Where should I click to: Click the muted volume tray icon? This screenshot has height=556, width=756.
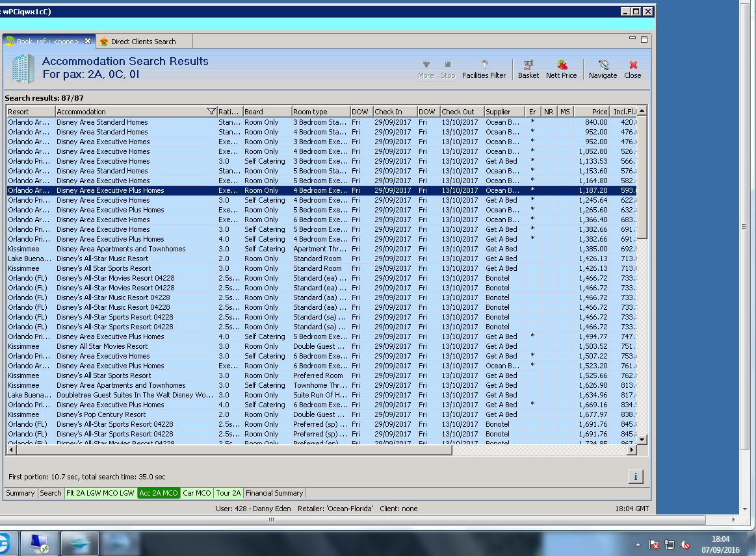click(x=685, y=544)
